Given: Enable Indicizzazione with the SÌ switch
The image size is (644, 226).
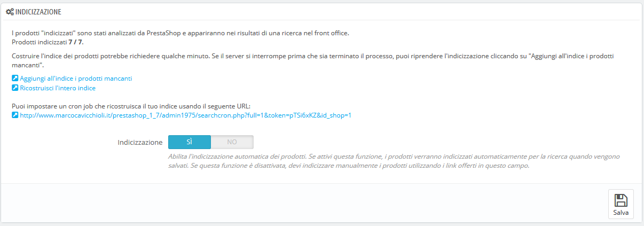Looking at the screenshot, I should coord(190,142).
